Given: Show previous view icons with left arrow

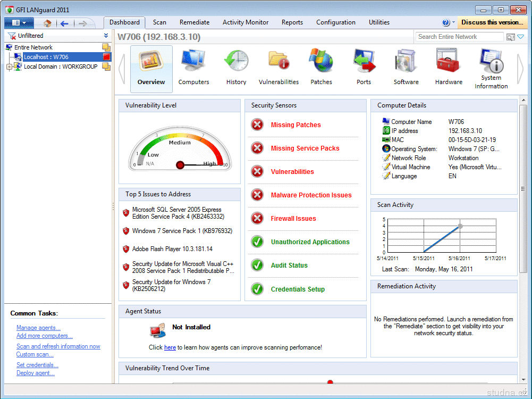Looking at the screenshot, I should [122, 69].
